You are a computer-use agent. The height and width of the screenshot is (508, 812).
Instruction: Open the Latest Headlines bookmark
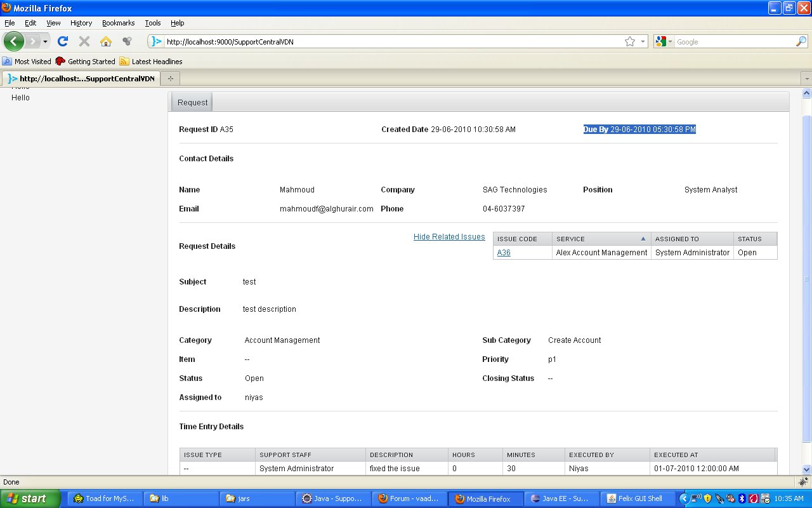pyautogui.click(x=157, y=62)
